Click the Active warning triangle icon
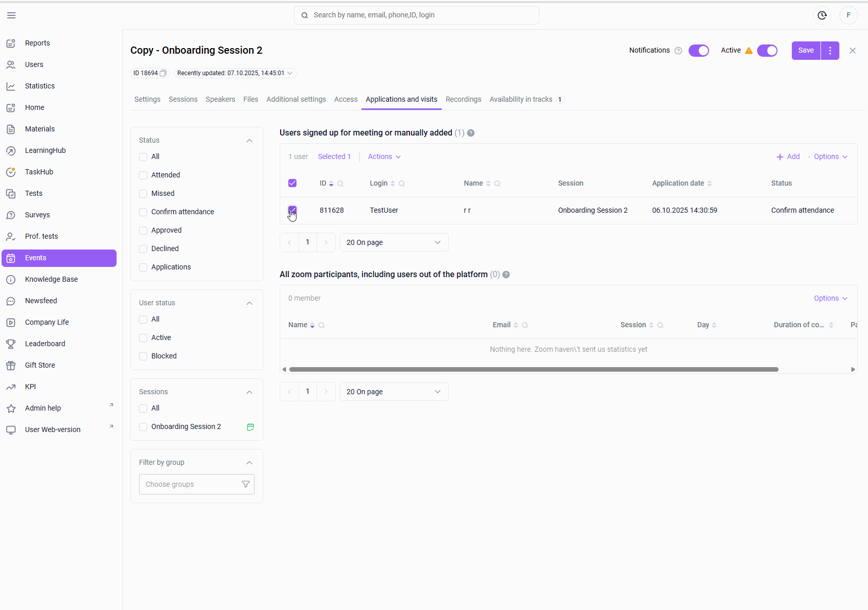This screenshot has width=868, height=610. point(749,51)
